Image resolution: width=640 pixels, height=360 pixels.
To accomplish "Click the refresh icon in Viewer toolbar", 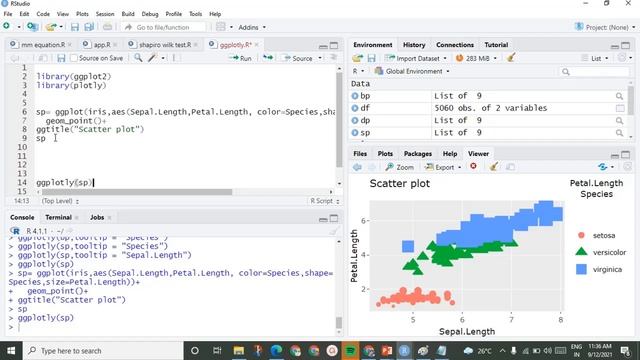I will (x=603, y=167).
